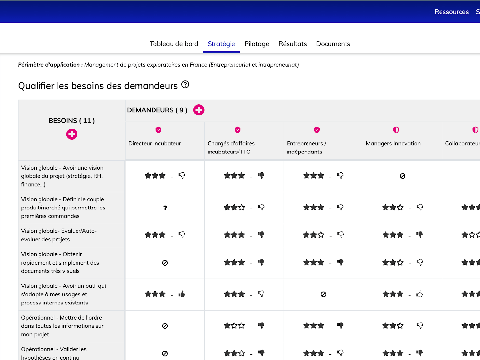480x360 pixels.
Task: Set star rating in Avoir une vision globale row, Directeur
Action: click(x=155, y=175)
